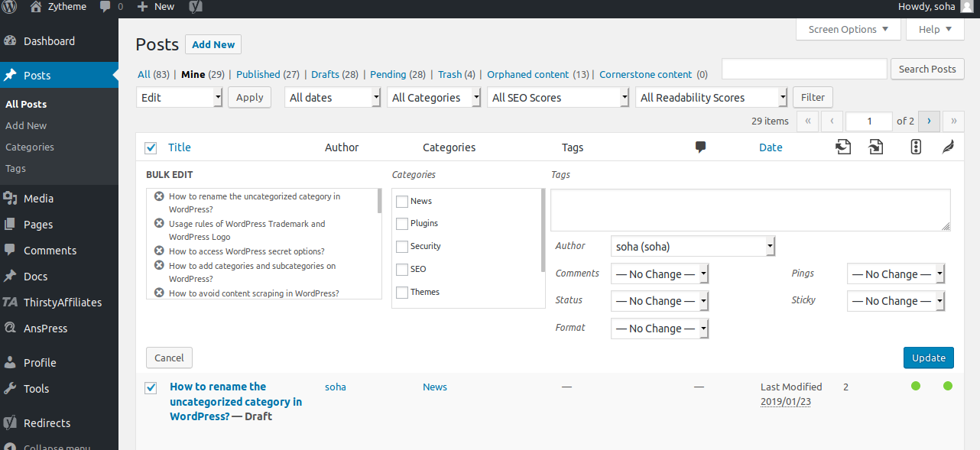This screenshot has width=980, height=450.
Task: Click the Comments speech bubble icon in sidebar
Action: coord(11,251)
